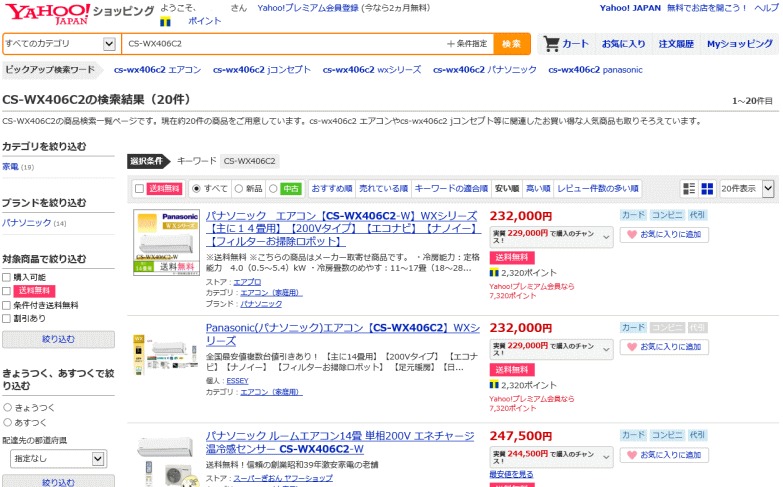Image resolution: width=783 pixels, height=487 pixels.
Task: Check the 割引あり checkbox
Action: pyautogui.click(x=6, y=319)
